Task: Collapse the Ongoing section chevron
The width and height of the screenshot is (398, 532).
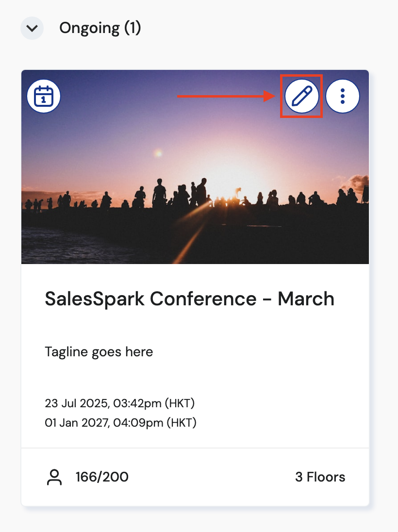Action: [x=32, y=28]
